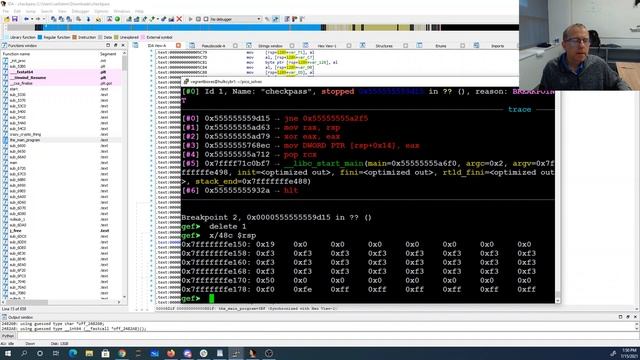Click the Instruction legend color swatch

pos(74,37)
